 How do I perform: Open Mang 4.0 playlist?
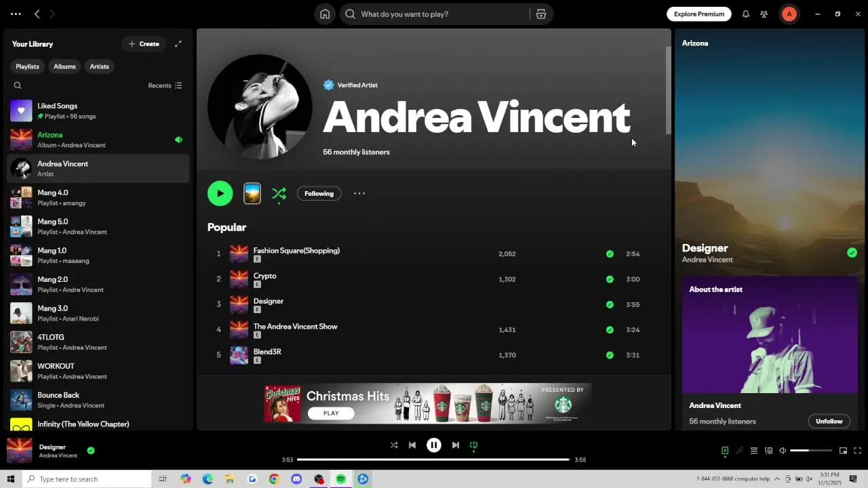click(x=98, y=197)
